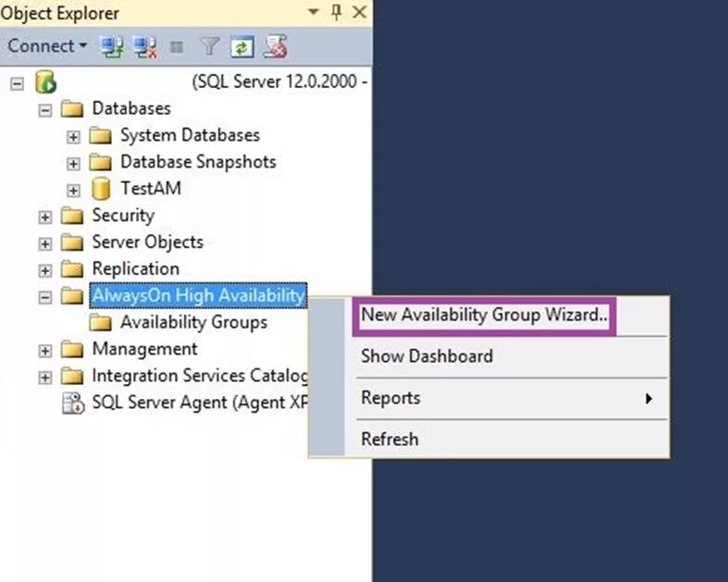Select System Databases tree item

[x=190, y=135]
